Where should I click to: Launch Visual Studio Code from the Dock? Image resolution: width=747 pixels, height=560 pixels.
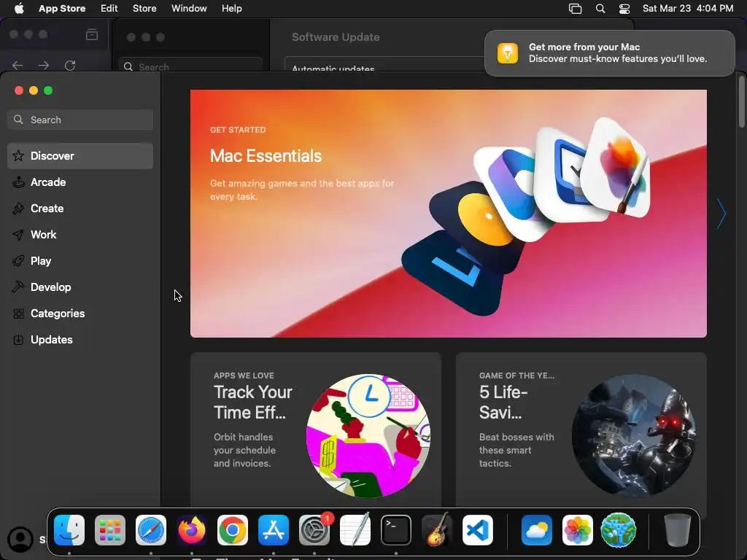coord(478,530)
